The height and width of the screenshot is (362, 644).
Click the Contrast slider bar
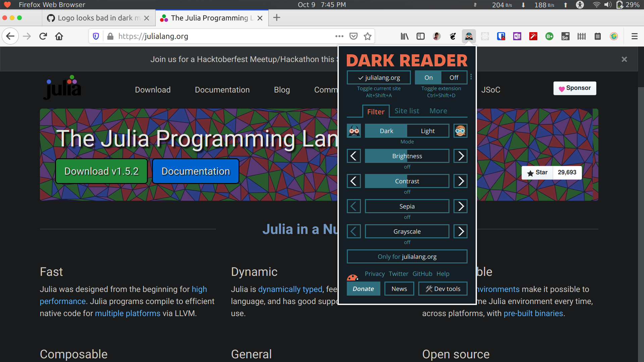click(407, 181)
